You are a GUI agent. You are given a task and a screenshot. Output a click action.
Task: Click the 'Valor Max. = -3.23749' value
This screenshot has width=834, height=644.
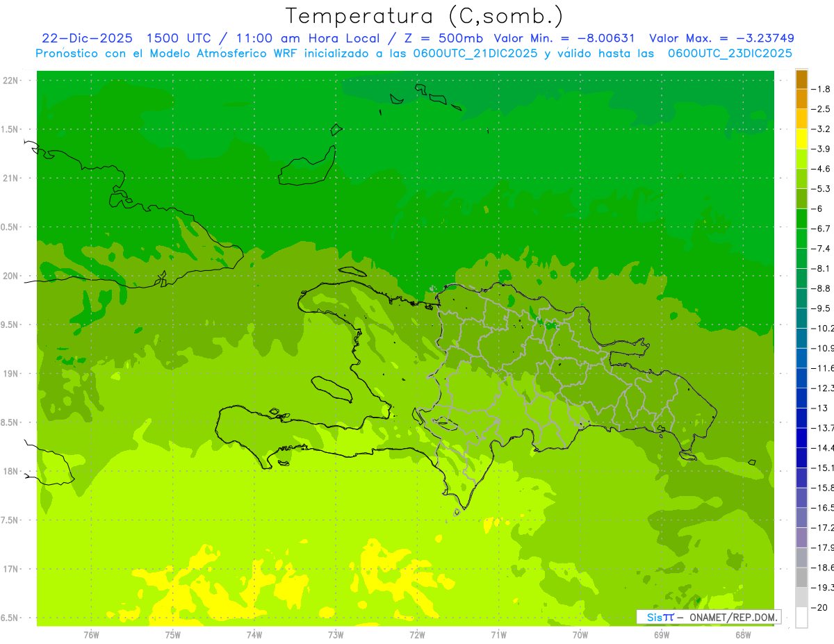pos(721,38)
